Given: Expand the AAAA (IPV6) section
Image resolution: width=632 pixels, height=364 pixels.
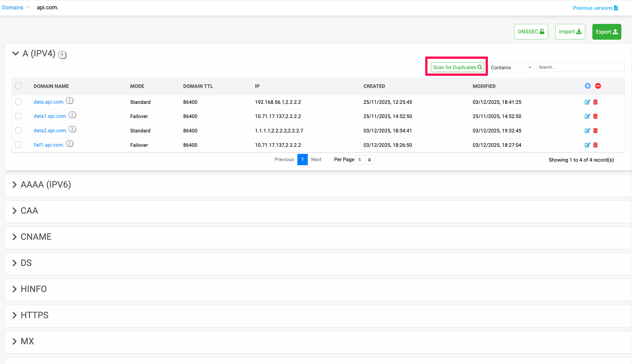Looking at the screenshot, I should [14, 184].
